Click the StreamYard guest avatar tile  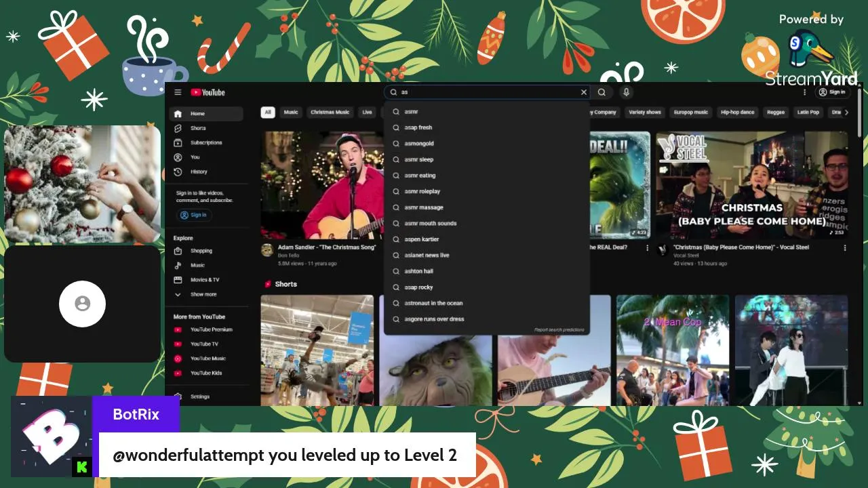click(x=82, y=304)
